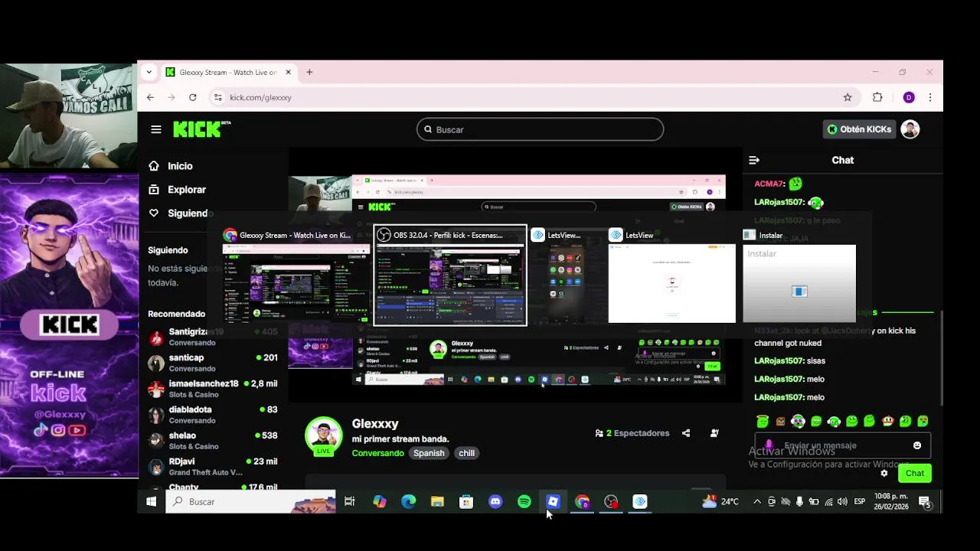Open the notification center icon
980x551 pixels.
(x=925, y=501)
